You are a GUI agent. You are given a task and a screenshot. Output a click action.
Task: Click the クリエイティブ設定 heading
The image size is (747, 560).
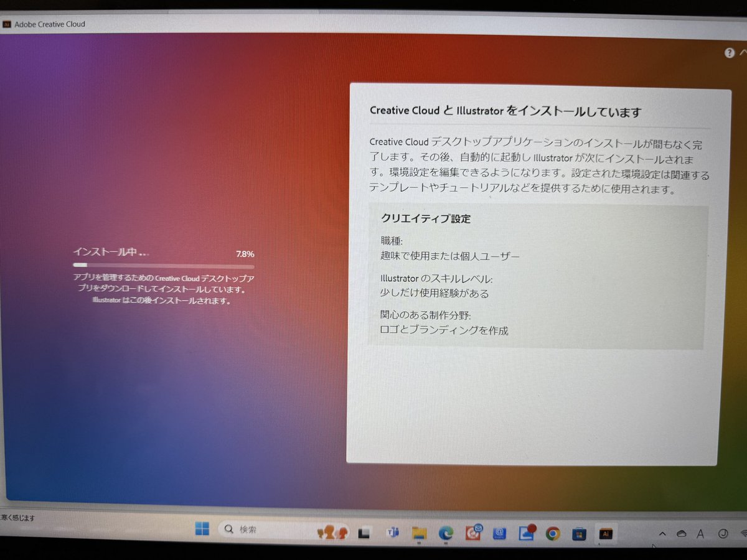pyautogui.click(x=425, y=220)
